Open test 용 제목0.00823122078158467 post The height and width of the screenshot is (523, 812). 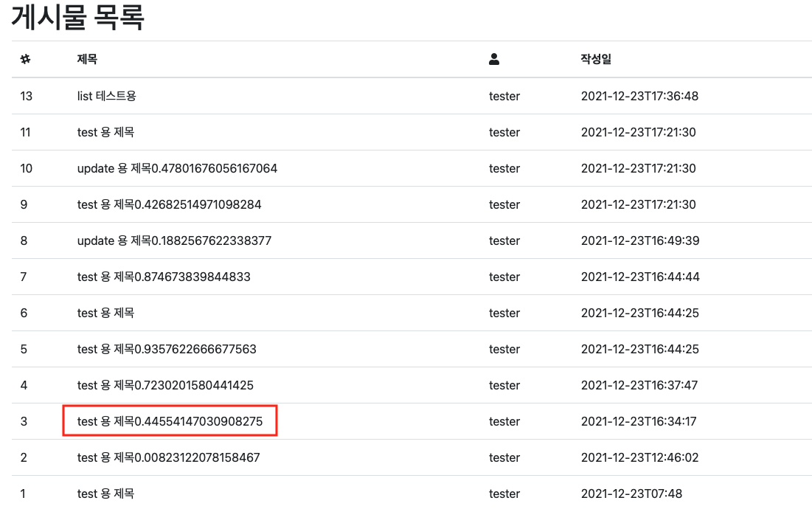click(x=168, y=458)
